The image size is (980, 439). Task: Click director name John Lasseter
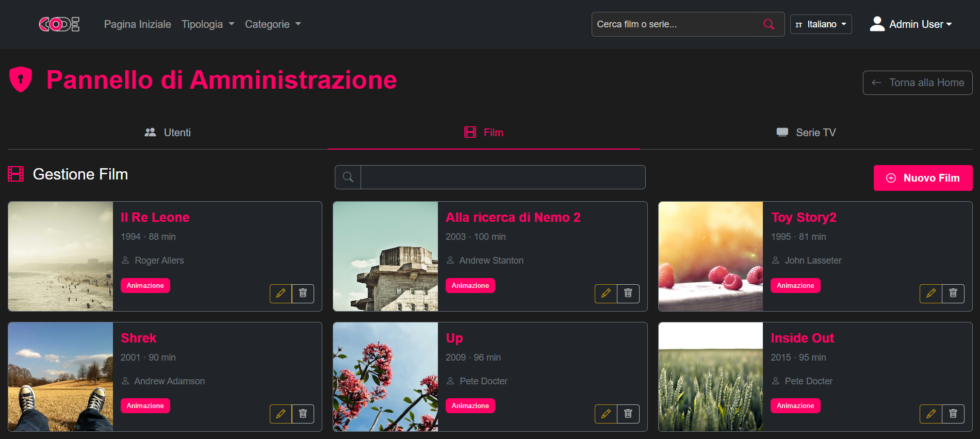click(x=813, y=261)
